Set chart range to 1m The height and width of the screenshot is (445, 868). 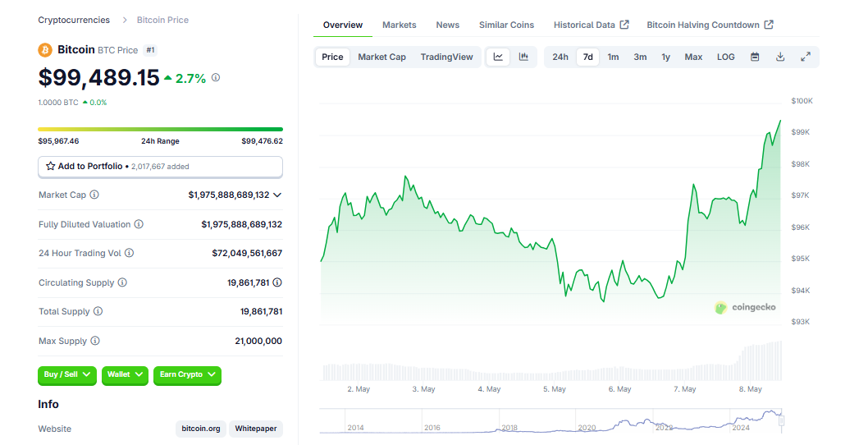pos(614,57)
